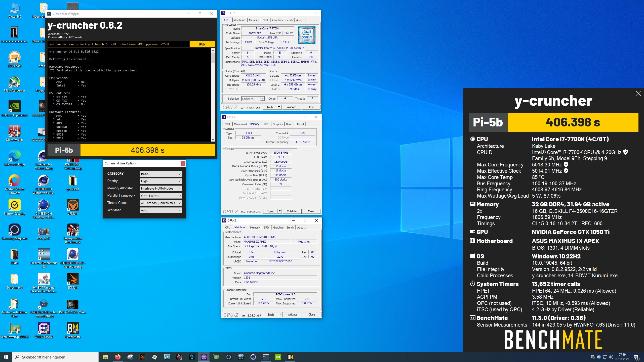
Task: Close the Command Line Options panel
Action: tap(183, 164)
